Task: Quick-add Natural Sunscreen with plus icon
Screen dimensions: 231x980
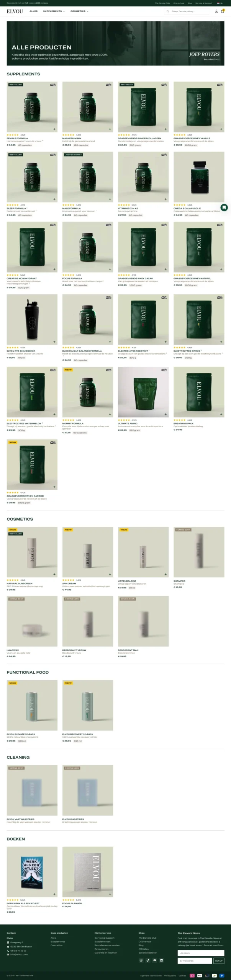Action: [54, 574]
